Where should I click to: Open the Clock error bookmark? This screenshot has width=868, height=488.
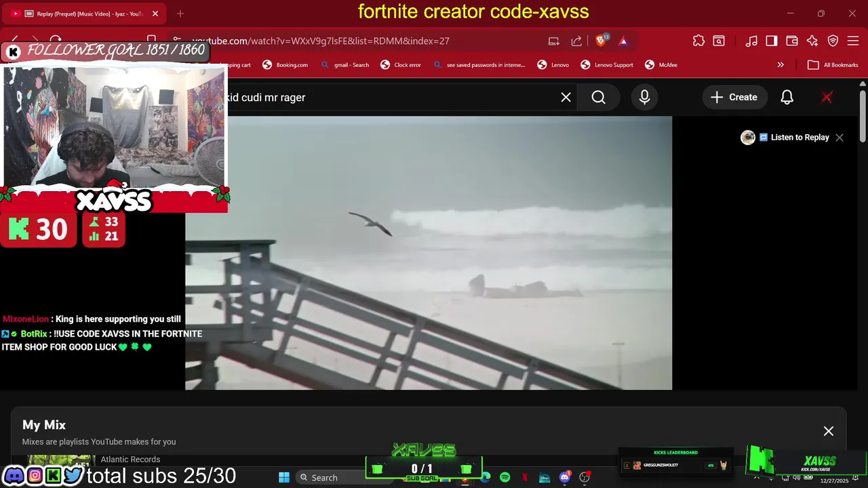[x=400, y=65]
